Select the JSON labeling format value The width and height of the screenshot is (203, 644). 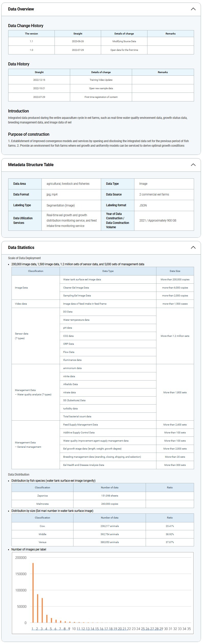pyautogui.click(x=143, y=205)
